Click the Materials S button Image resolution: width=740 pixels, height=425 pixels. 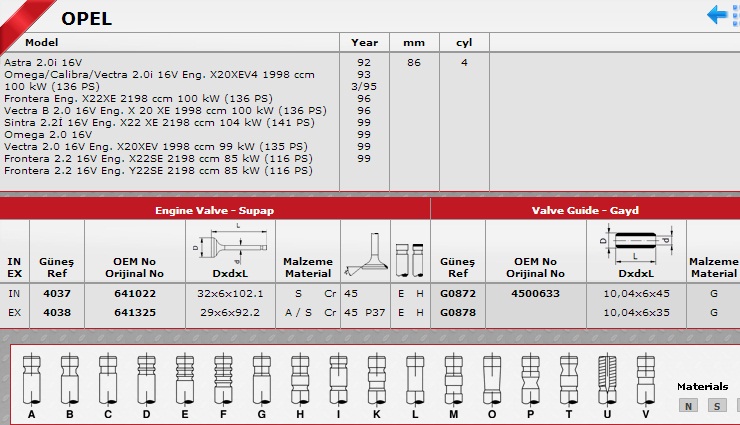click(x=716, y=405)
